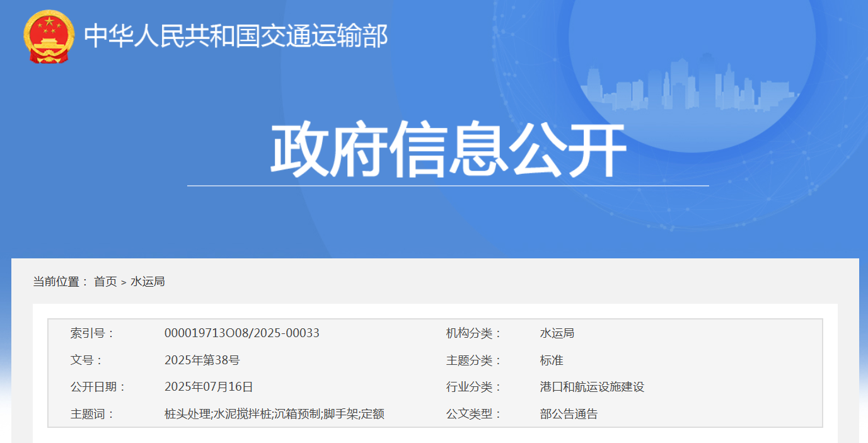
Task: Select publication date 2025年07月16日
Action: 209,387
